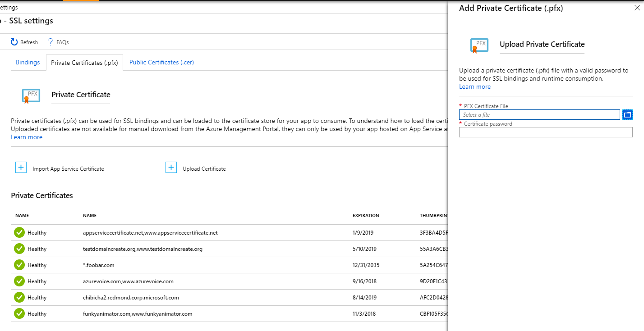The height and width of the screenshot is (331, 644).
Task: Click the Healthy checkmark icon for *.foobar.com
Action: tap(19, 265)
